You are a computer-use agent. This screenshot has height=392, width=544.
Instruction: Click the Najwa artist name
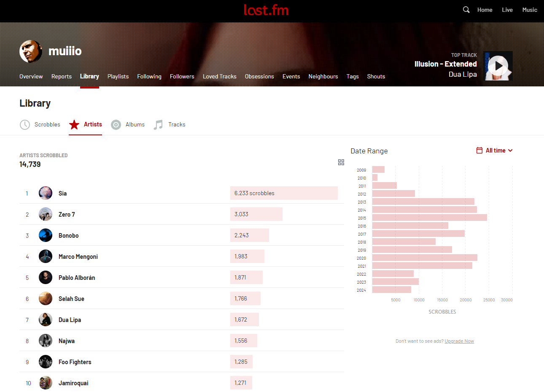coord(67,341)
